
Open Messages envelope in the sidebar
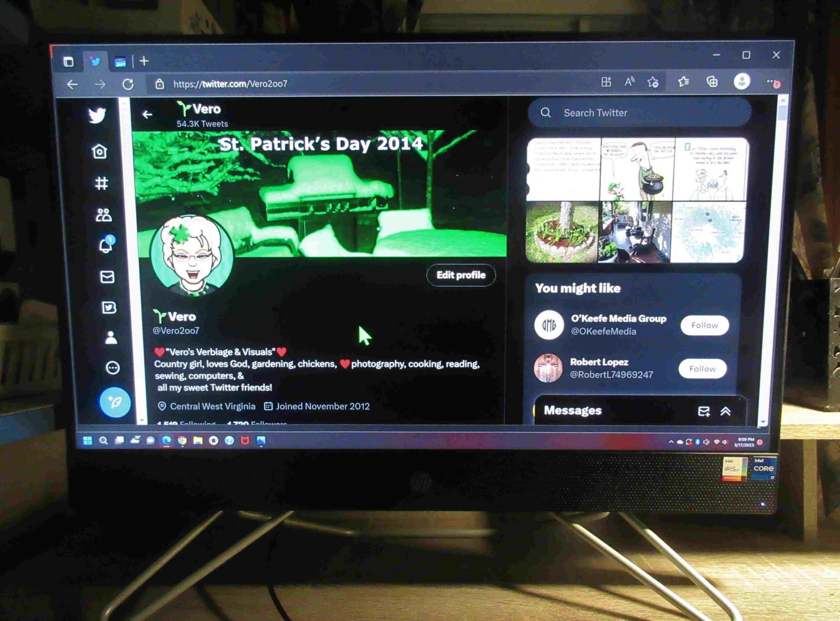pyautogui.click(x=108, y=276)
